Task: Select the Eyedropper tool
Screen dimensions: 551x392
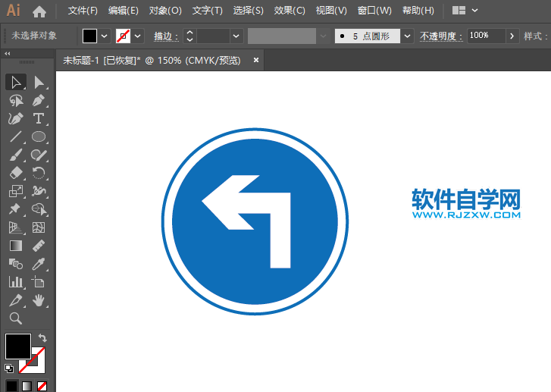Action: 39,264
